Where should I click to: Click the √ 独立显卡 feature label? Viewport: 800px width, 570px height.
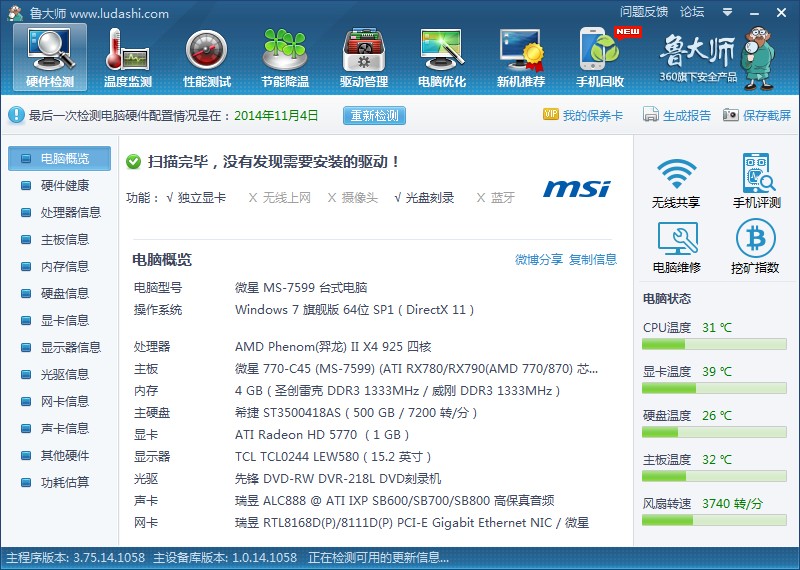(x=196, y=198)
